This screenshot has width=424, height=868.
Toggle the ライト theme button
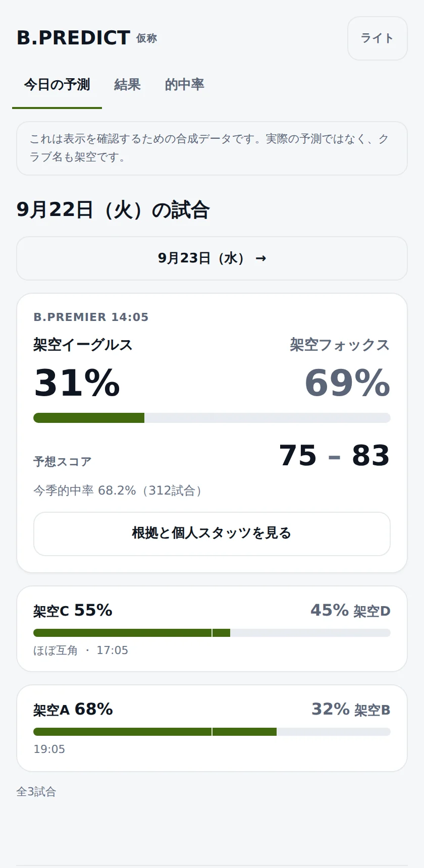(x=377, y=38)
